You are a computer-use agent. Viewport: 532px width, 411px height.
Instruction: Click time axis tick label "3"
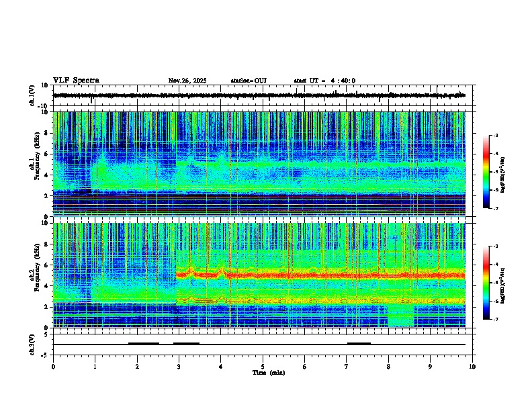point(179,367)
